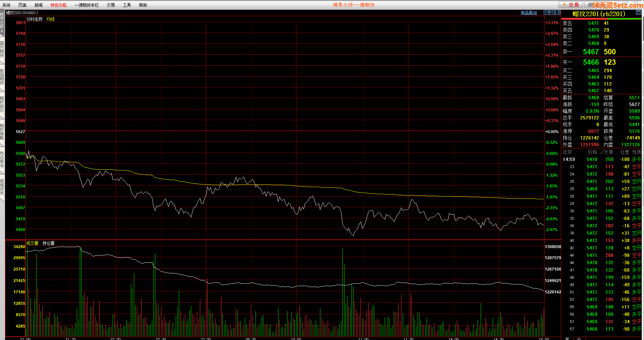
Task: Open the 交易 menu in the menu bar
Action: (111, 5)
